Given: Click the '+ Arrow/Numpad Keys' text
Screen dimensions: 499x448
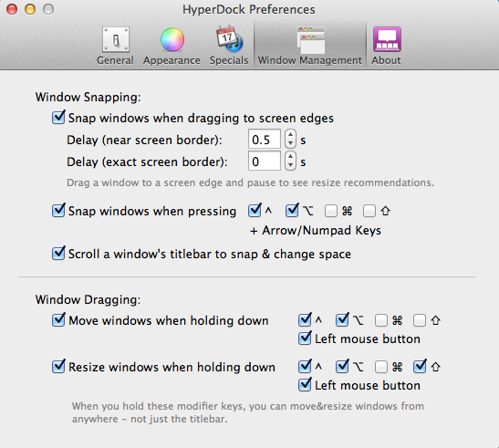Looking at the screenshot, I should click(x=316, y=230).
